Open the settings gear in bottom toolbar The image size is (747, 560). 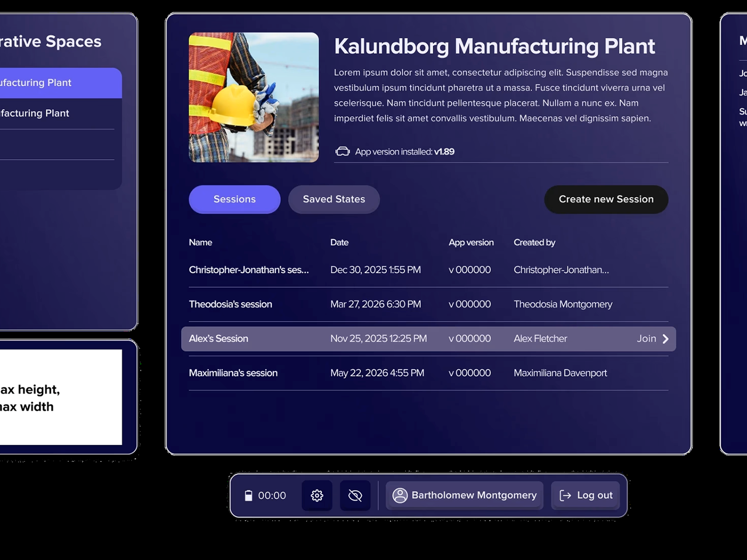point(317,495)
